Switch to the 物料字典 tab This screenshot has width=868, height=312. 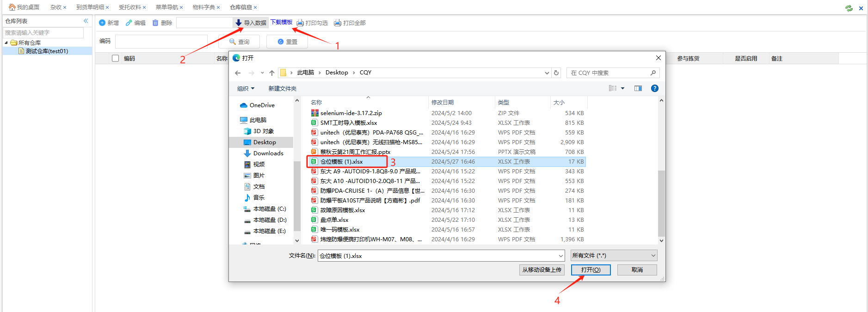pyautogui.click(x=203, y=7)
